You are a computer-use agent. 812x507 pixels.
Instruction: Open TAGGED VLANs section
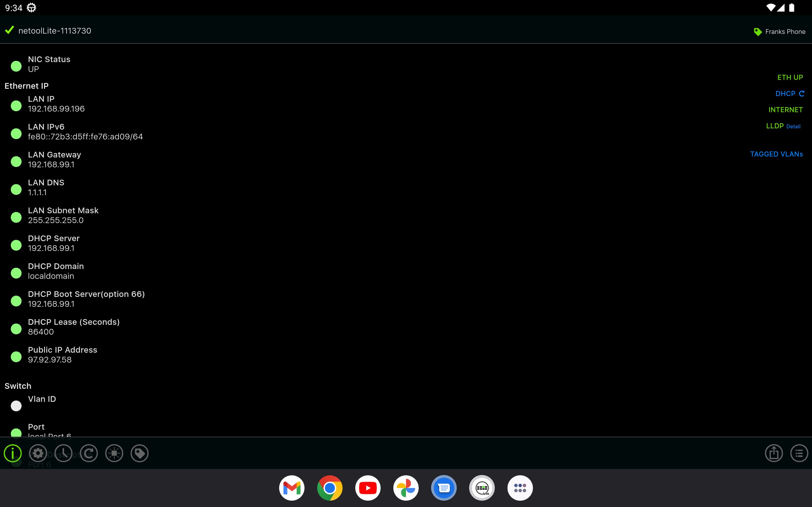(x=776, y=154)
